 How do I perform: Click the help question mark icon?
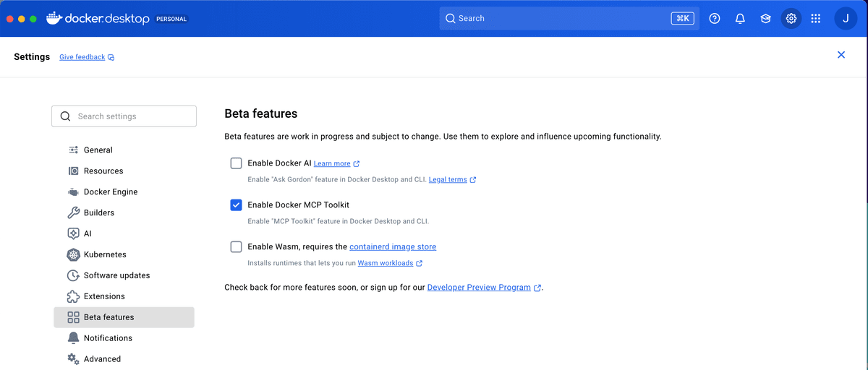pyautogui.click(x=715, y=19)
